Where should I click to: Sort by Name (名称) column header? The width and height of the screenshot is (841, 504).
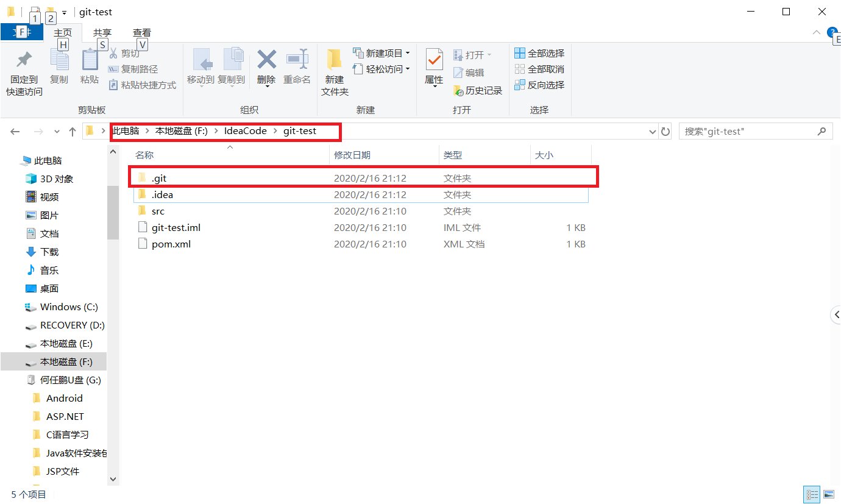(230, 155)
